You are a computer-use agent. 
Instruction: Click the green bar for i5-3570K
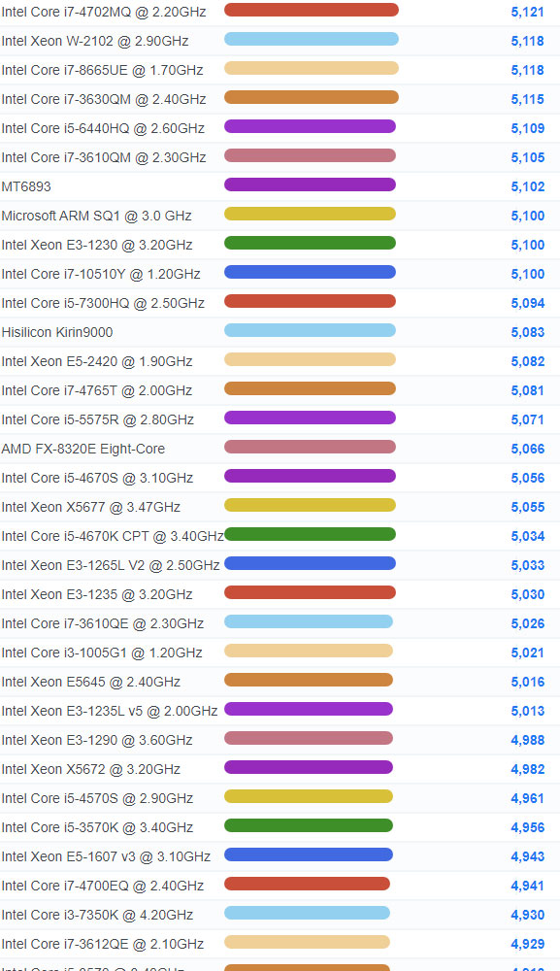pos(309,824)
